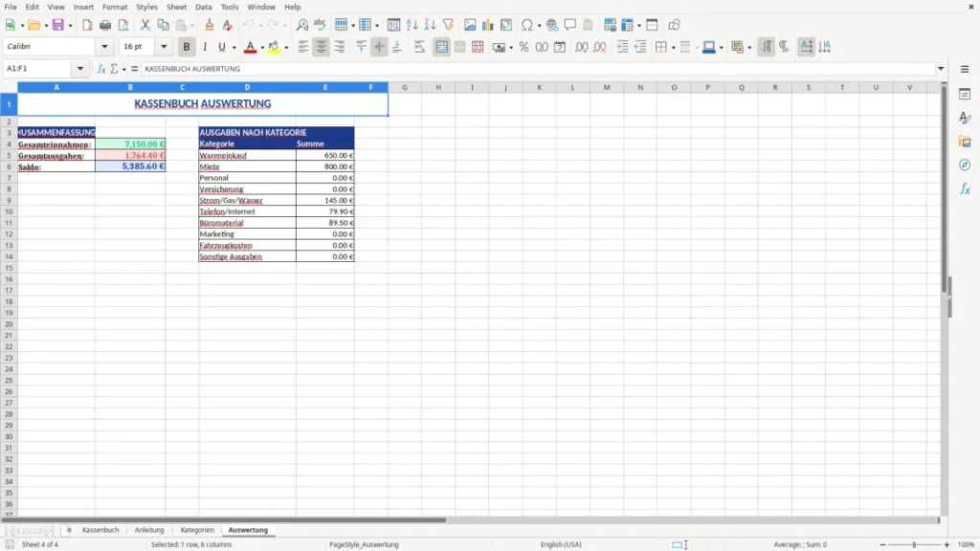Print the spreadsheet using the printer icon
This screenshot has height=551, width=980.
click(x=105, y=25)
